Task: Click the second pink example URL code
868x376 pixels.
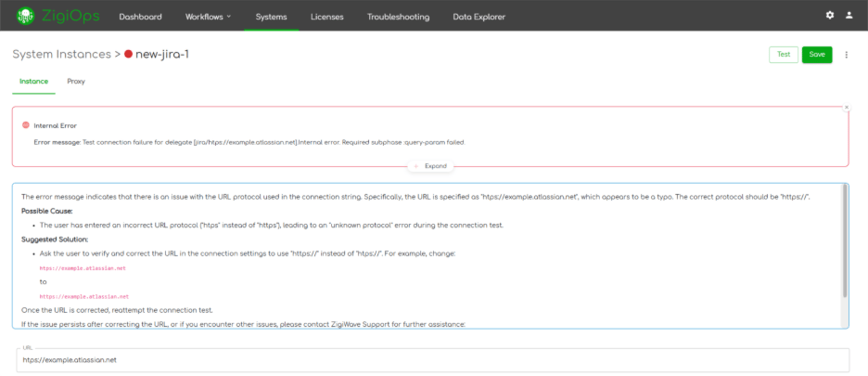Action: click(x=84, y=297)
